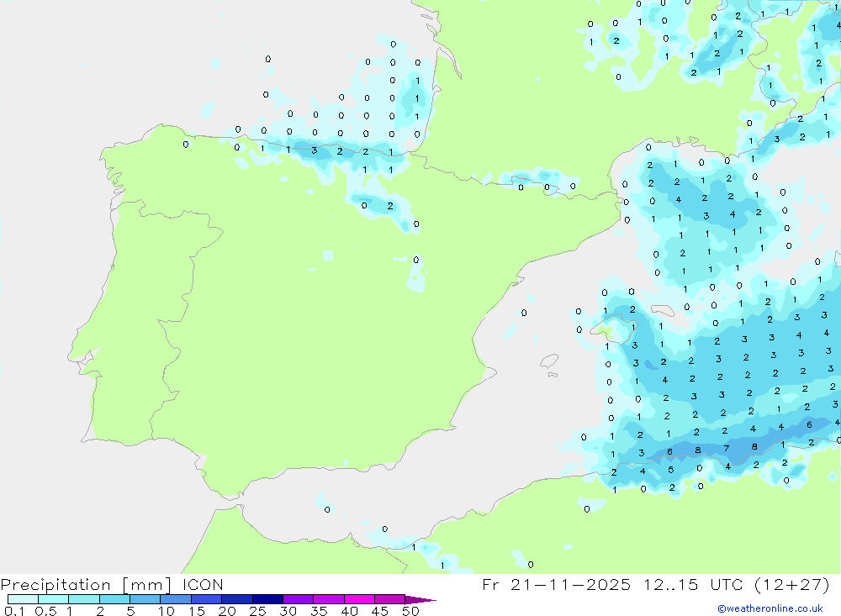Select the 2–5 mm legend color box
841x616 pixels.
tap(114, 599)
